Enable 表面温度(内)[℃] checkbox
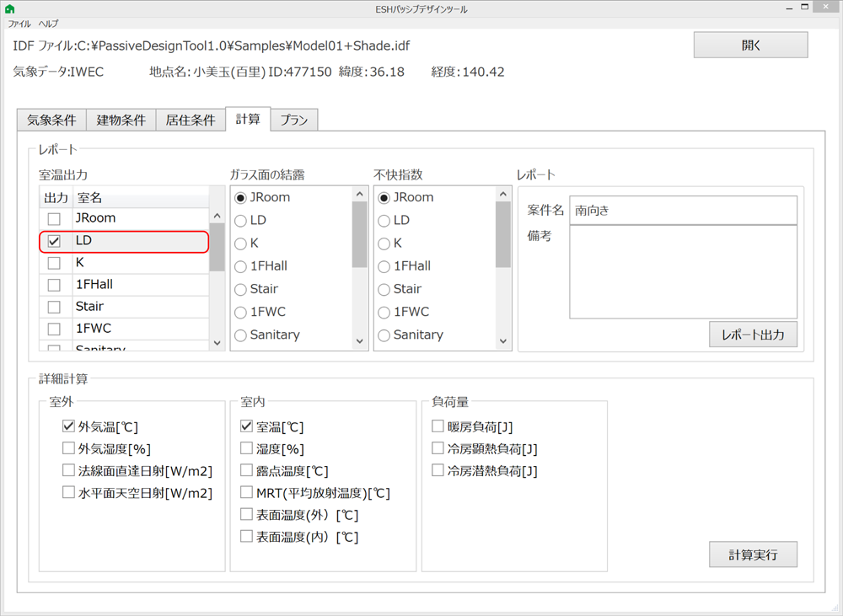The image size is (843, 616). click(x=246, y=537)
